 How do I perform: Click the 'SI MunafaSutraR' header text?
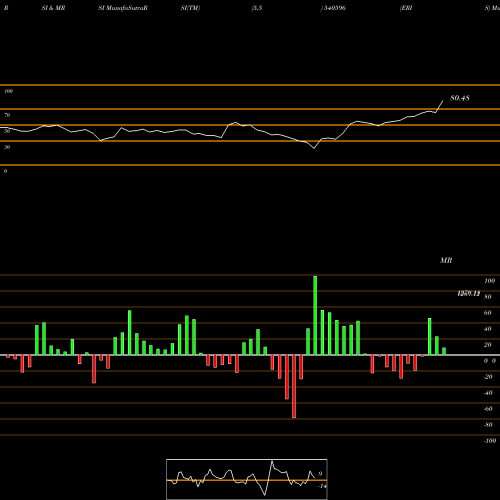123,8
